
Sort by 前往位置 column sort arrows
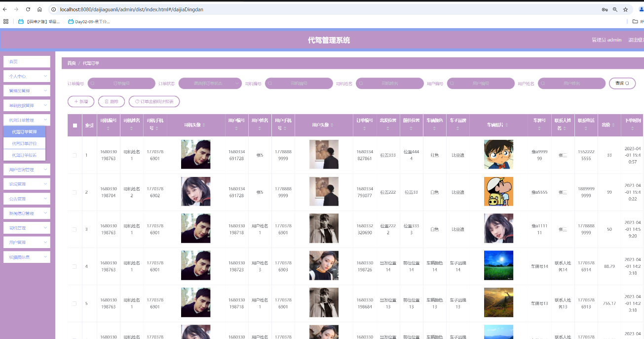coord(411,128)
